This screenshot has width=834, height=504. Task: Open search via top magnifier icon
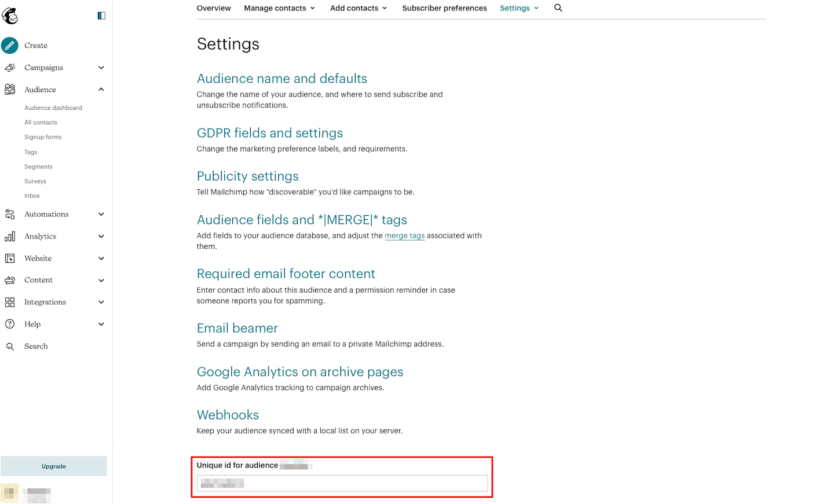[x=558, y=8]
